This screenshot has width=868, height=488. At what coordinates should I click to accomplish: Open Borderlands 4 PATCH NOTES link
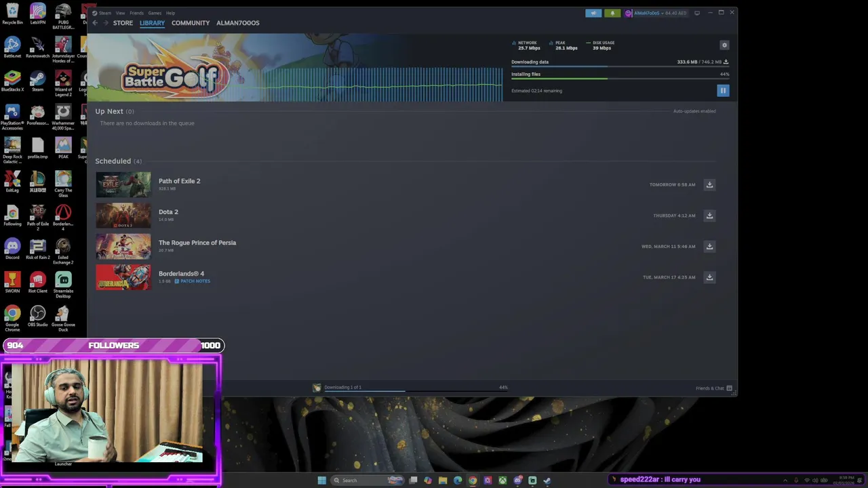pyautogui.click(x=193, y=281)
